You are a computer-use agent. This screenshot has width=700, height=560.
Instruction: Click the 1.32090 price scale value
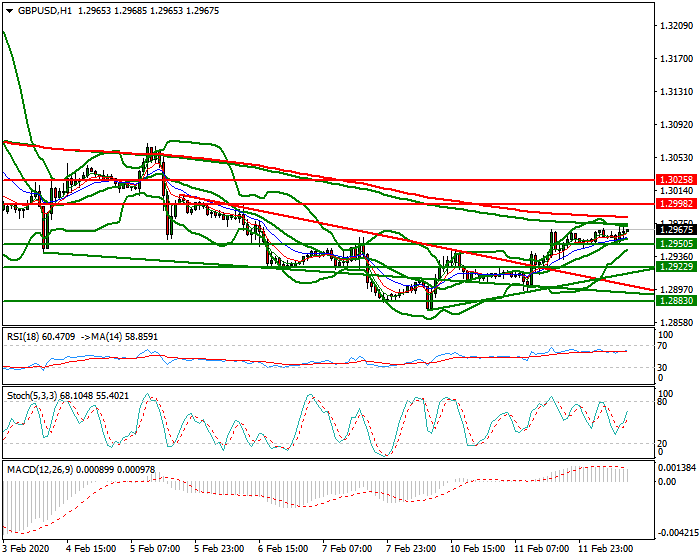676,26
